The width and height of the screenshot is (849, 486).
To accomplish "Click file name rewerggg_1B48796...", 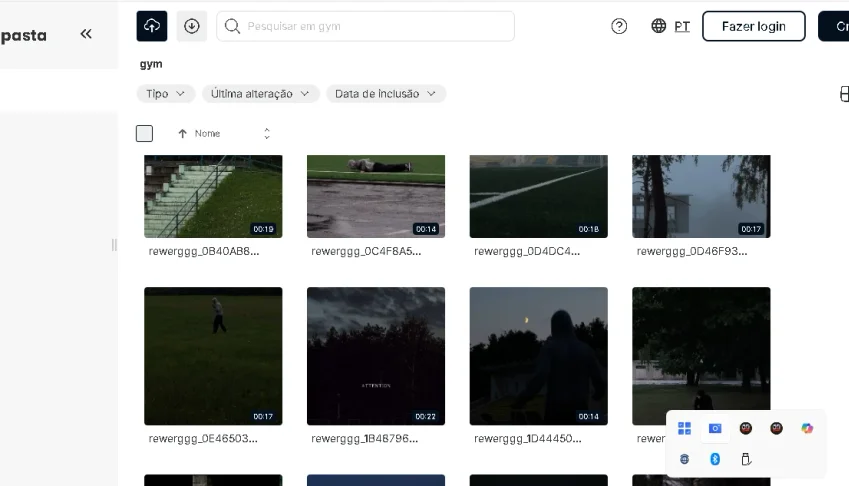I will (364, 438).
